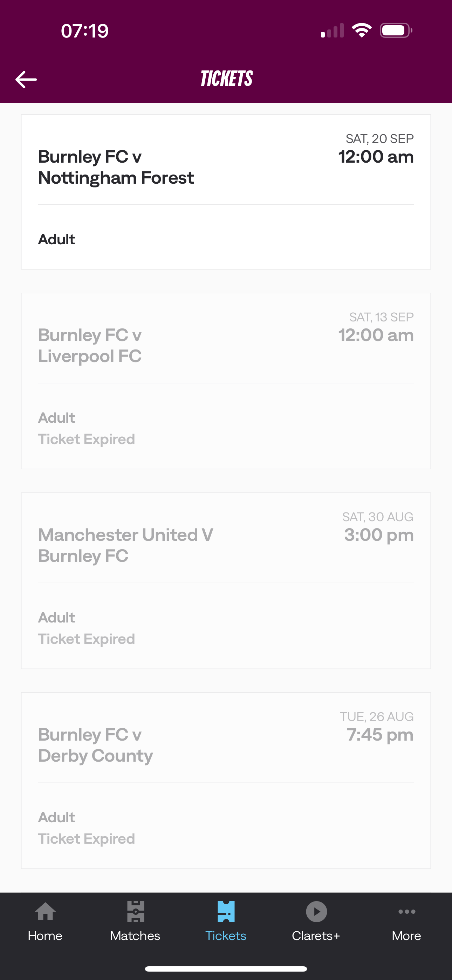Tap the Matches tab label
Viewport: 452px width, 980px height.
tap(136, 936)
